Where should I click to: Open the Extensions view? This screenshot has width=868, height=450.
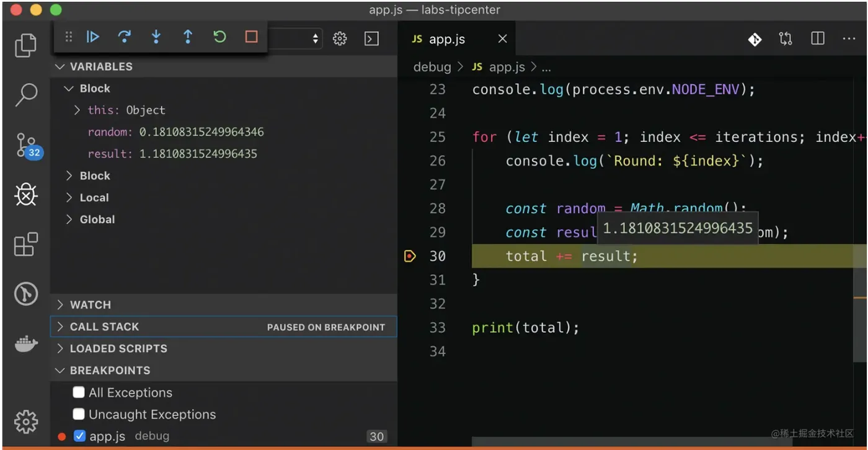26,245
